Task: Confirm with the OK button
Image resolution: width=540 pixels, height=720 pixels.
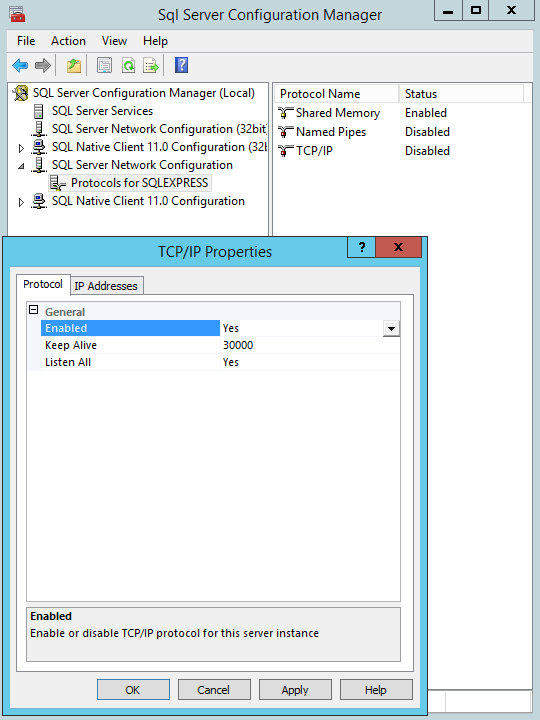Action: (x=133, y=690)
